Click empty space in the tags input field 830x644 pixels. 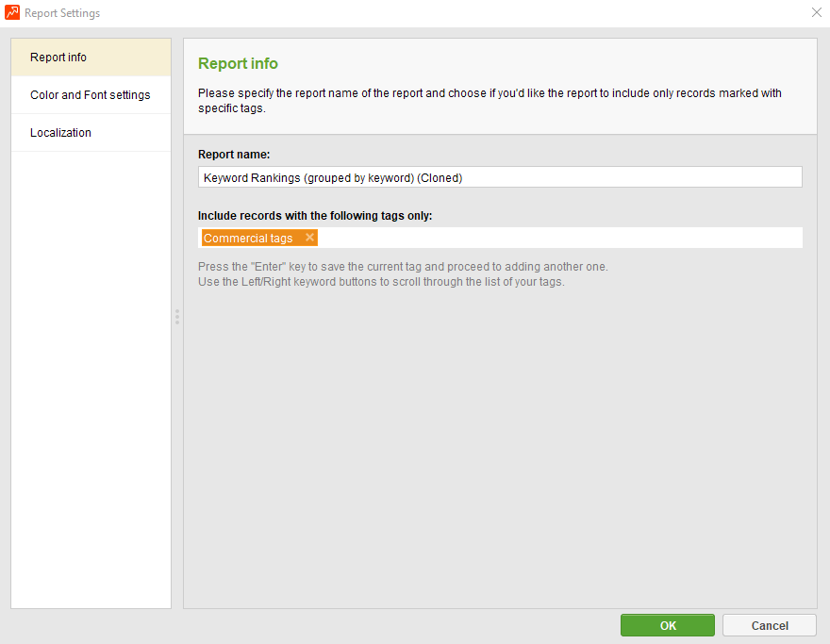point(556,238)
